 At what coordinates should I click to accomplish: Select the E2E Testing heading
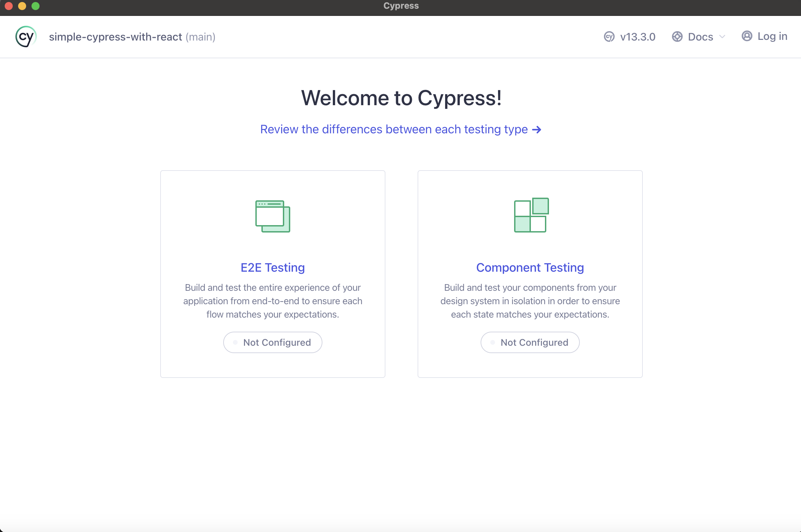(x=272, y=268)
